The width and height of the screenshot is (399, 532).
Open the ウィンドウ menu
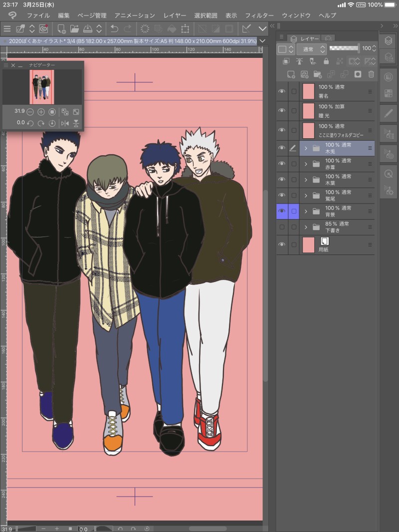296,15
